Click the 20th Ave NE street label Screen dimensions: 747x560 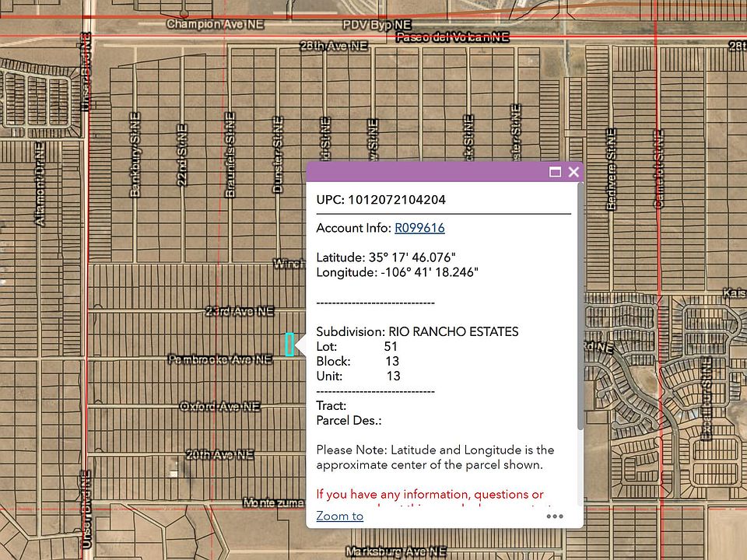coord(219,455)
